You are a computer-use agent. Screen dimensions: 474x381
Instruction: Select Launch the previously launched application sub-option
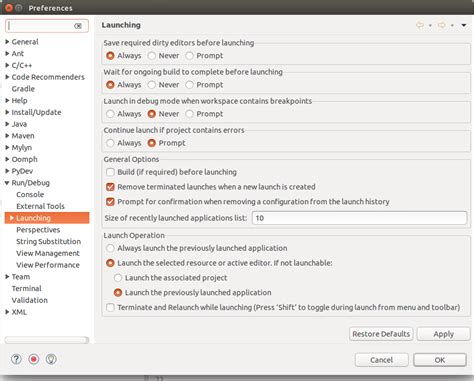[118, 293]
